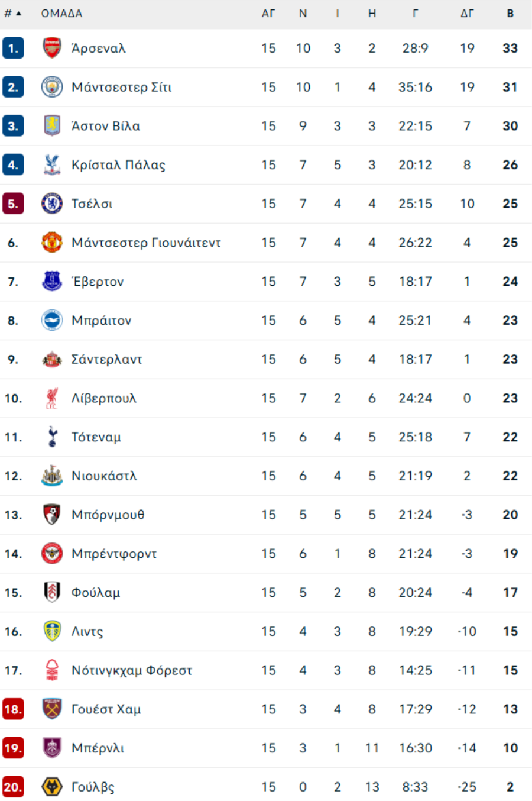Click the Arsenal club crest icon
The width and height of the screenshot is (532, 801).
pyautogui.click(x=52, y=48)
